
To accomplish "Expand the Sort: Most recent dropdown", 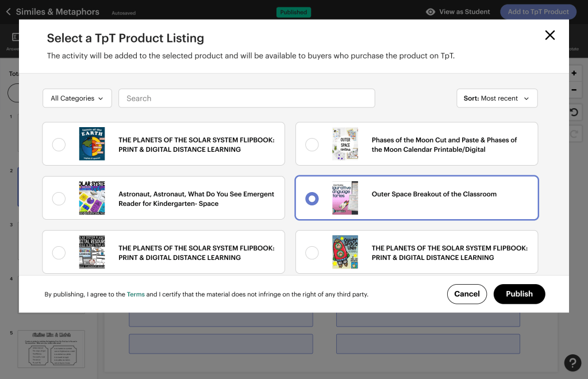I will tap(497, 98).
